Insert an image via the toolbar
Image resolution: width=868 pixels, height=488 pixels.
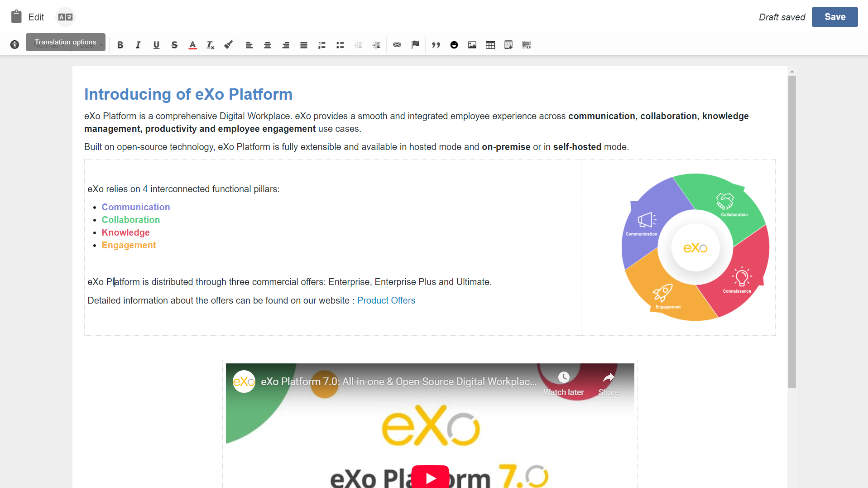(472, 45)
